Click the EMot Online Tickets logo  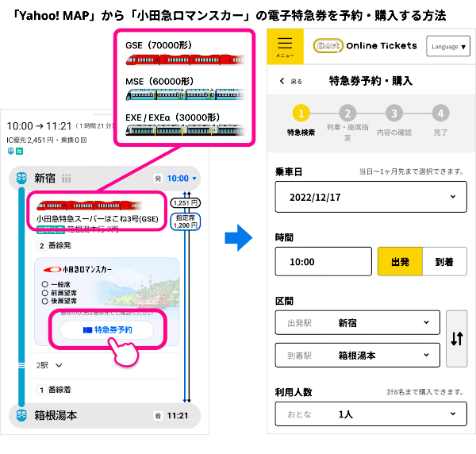coord(365,46)
